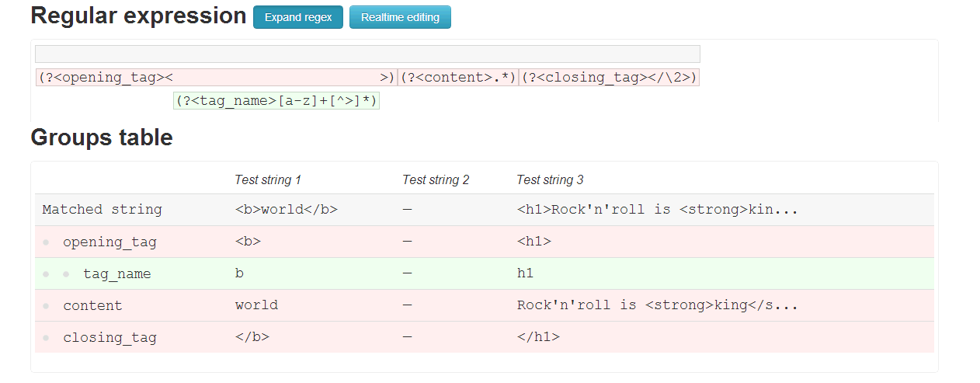This screenshot has width=980, height=383.
Task: Click the "Test string 1" column header
Action: point(268,180)
